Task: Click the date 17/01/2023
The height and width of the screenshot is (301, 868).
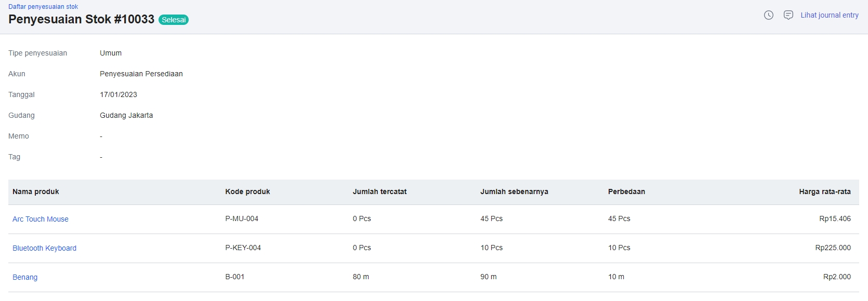Action: click(x=119, y=94)
